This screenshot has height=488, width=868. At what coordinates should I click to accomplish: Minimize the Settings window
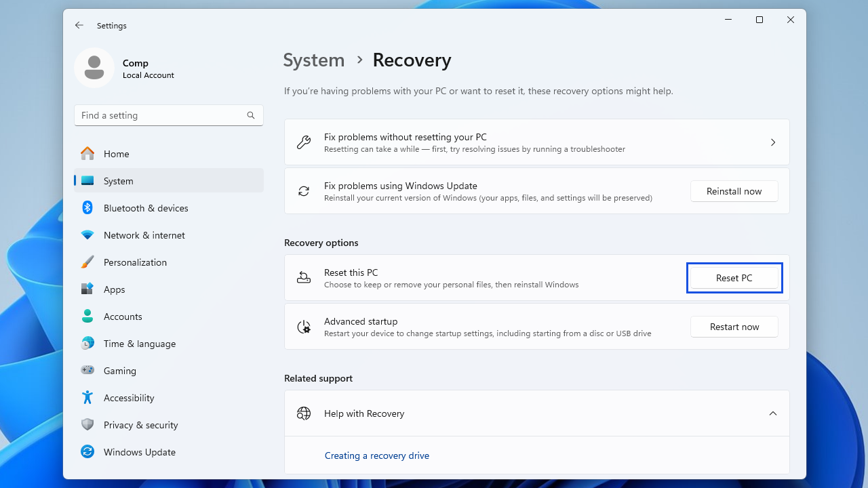pyautogui.click(x=728, y=20)
